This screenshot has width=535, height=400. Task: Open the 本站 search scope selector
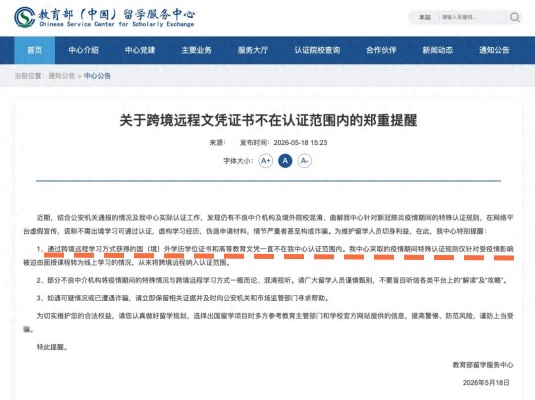pos(425,17)
